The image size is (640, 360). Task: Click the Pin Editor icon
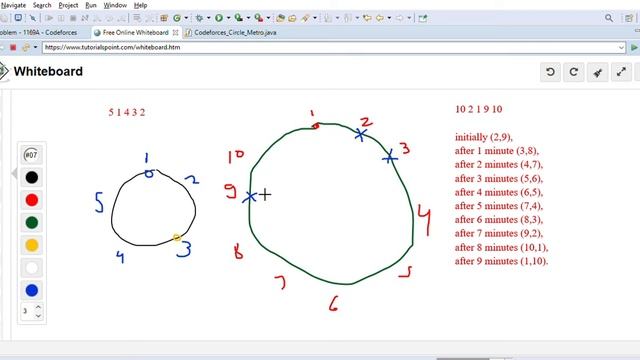click(423, 18)
